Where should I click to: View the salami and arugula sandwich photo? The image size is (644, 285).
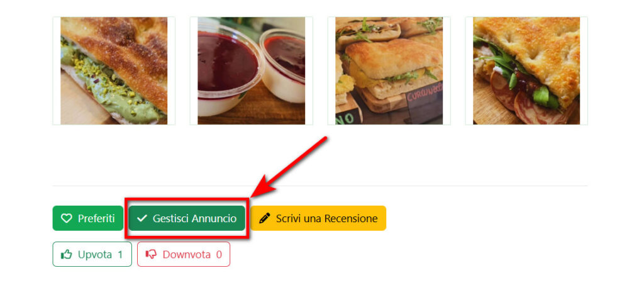(526, 70)
